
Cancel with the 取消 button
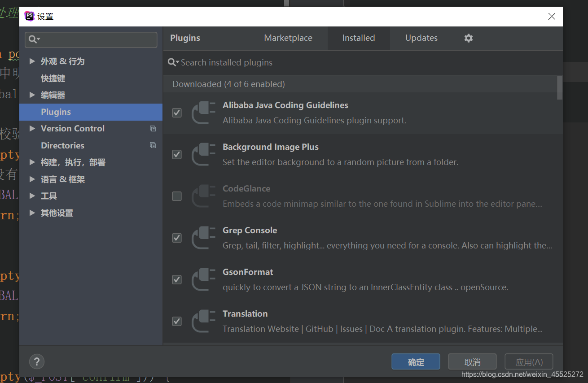coord(472,362)
